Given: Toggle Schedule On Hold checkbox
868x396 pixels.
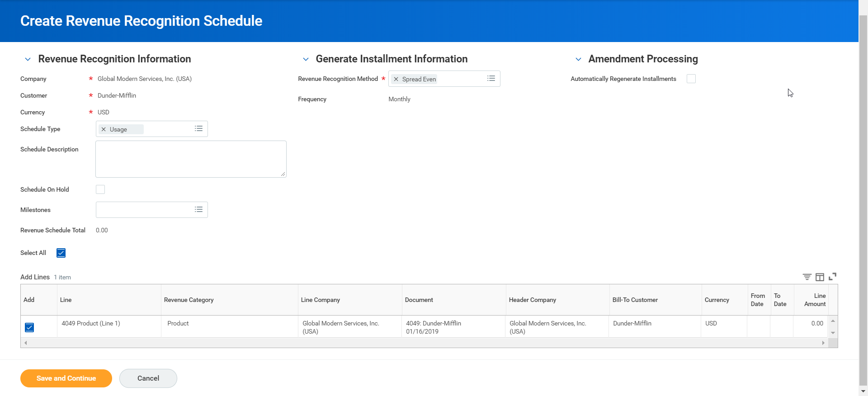Looking at the screenshot, I should click(x=100, y=189).
